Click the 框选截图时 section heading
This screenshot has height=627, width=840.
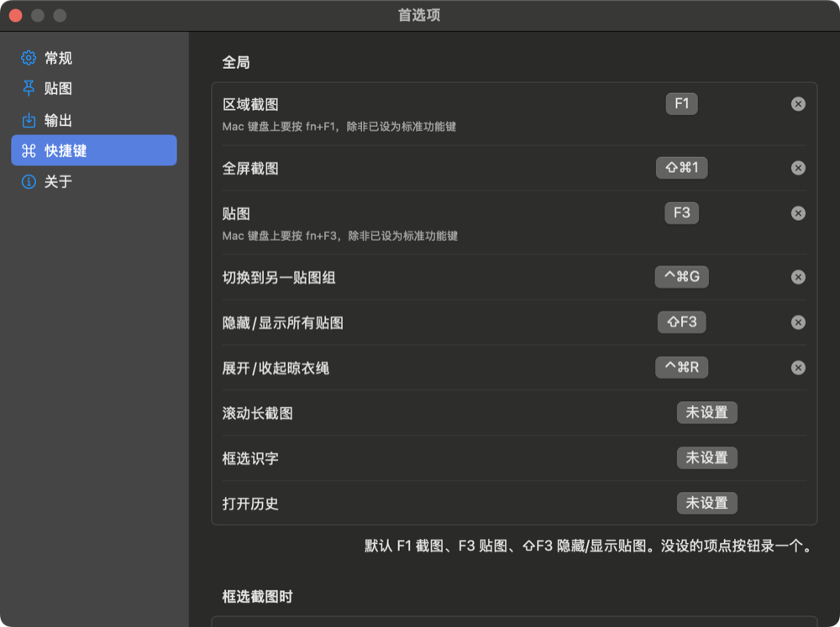pyautogui.click(x=258, y=597)
